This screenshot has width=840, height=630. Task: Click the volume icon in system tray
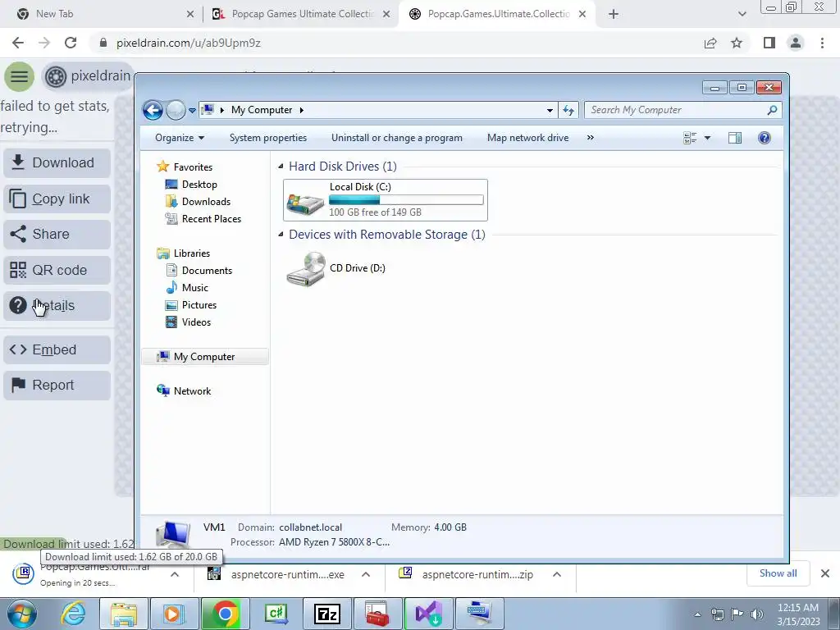(757, 614)
